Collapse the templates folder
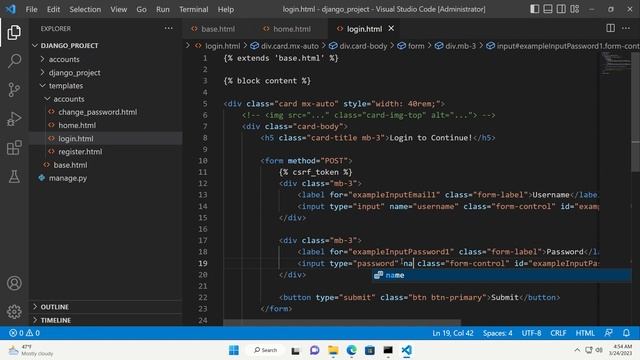This screenshot has height=360, width=640. pos(42,86)
